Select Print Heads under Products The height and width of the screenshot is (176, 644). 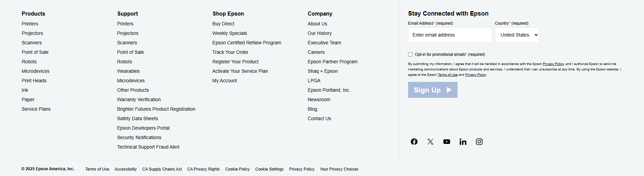tap(34, 81)
